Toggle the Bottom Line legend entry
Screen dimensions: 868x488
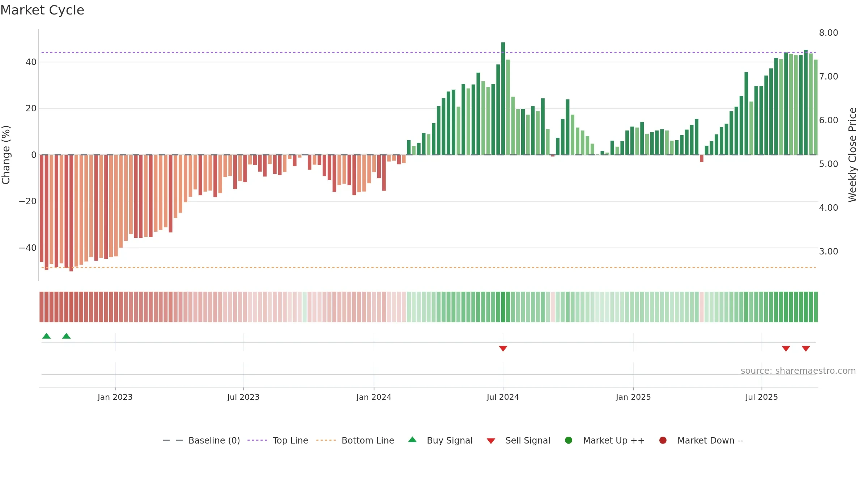(x=355, y=440)
